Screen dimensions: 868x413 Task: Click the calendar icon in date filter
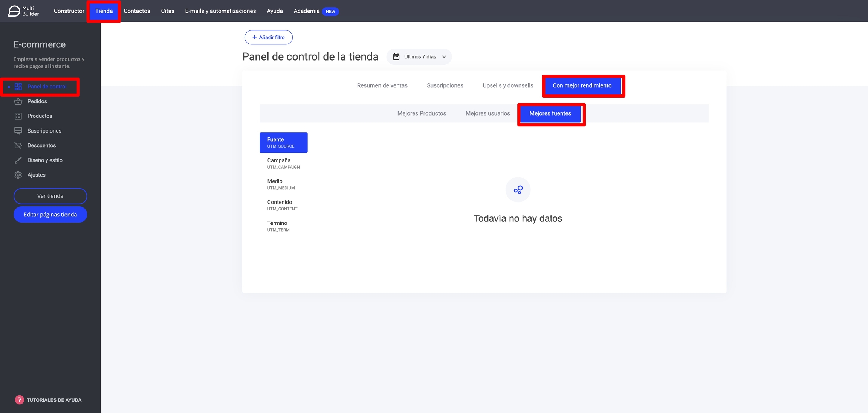point(396,57)
